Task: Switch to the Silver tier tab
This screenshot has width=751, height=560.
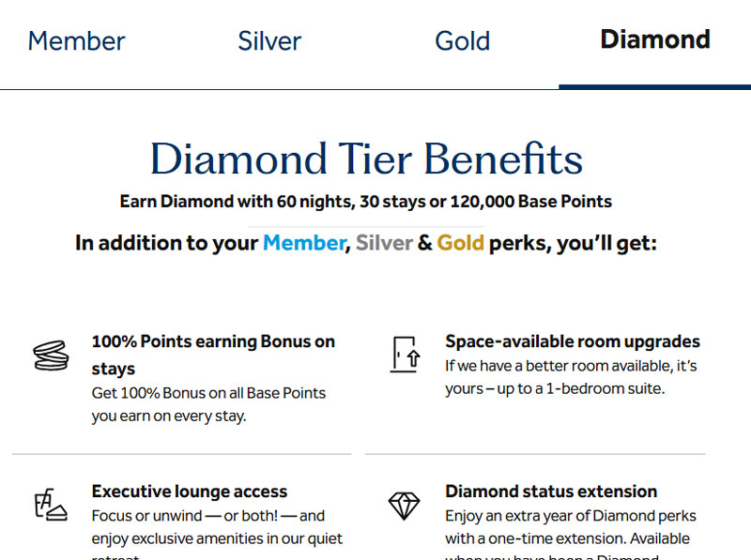Action: point(269,41)
